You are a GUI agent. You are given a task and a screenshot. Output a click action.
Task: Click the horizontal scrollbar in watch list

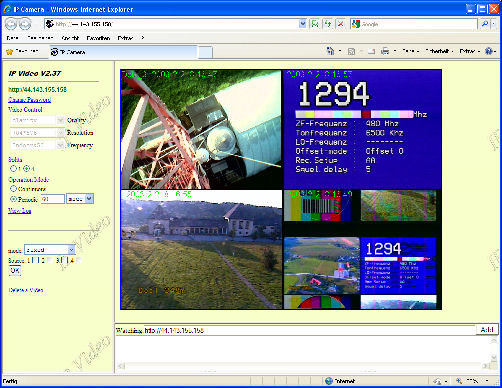pyautogui.click(x=303, y=366)
